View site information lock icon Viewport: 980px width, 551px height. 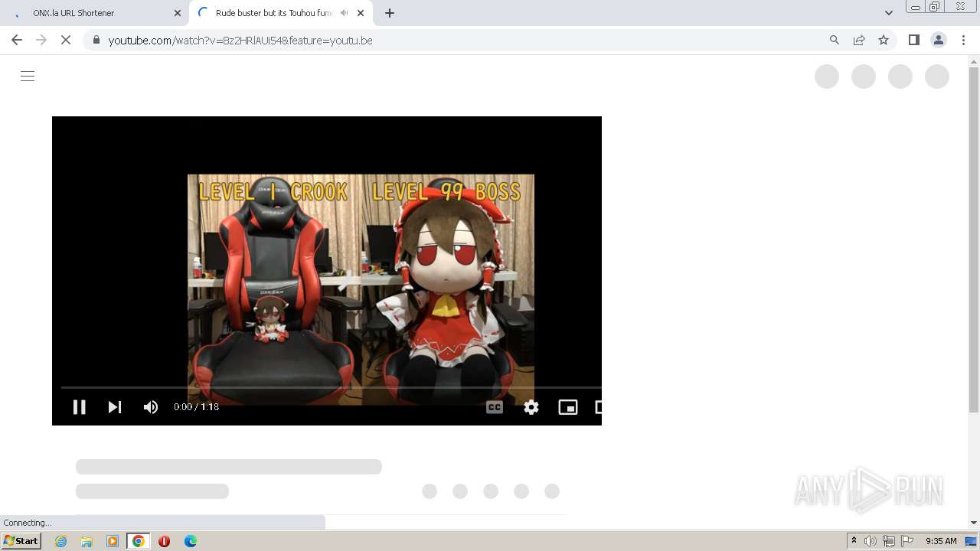coord(96,40)
